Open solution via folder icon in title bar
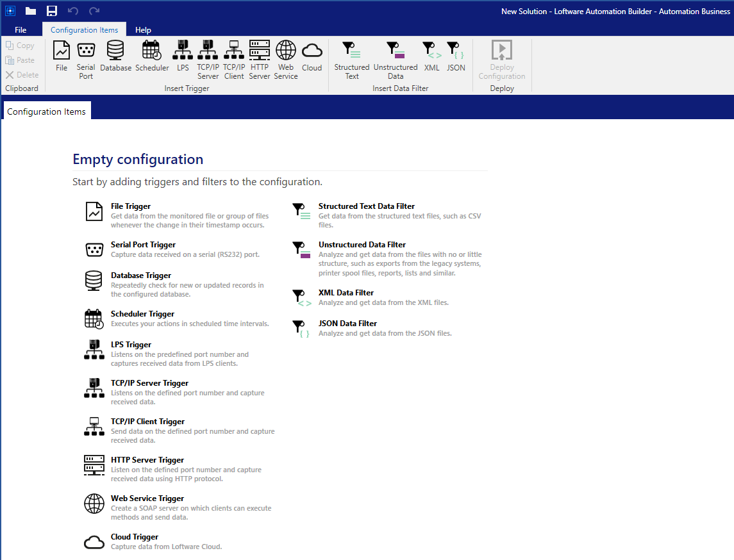This screenshot has width=734, height=560. pos(30,11)
